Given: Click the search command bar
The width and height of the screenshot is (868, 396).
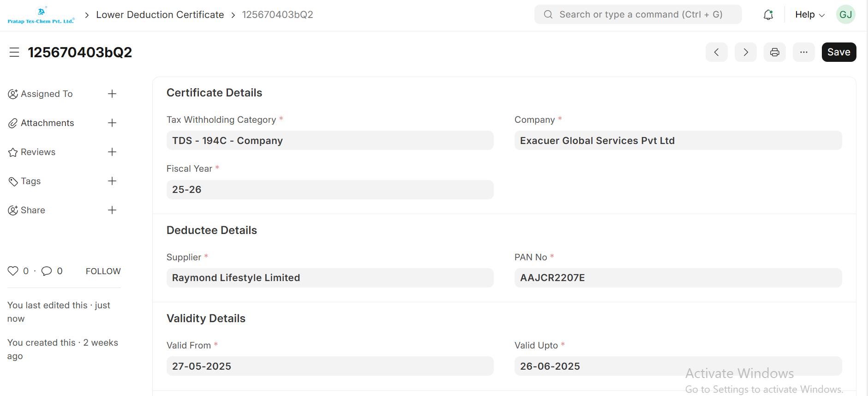Looking at the screenshot, I should [638, 15].
